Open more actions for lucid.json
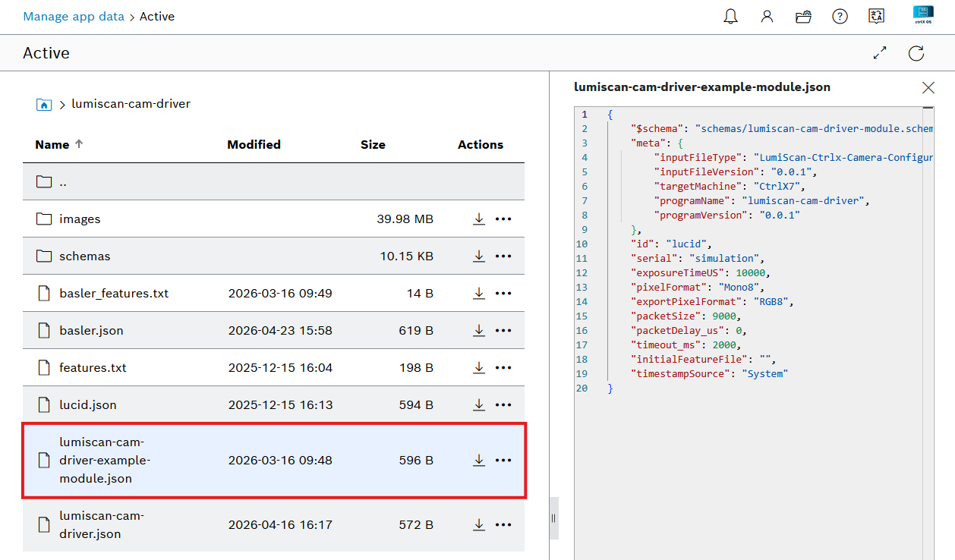Screen dimensions: 955x560 point(503,405)
